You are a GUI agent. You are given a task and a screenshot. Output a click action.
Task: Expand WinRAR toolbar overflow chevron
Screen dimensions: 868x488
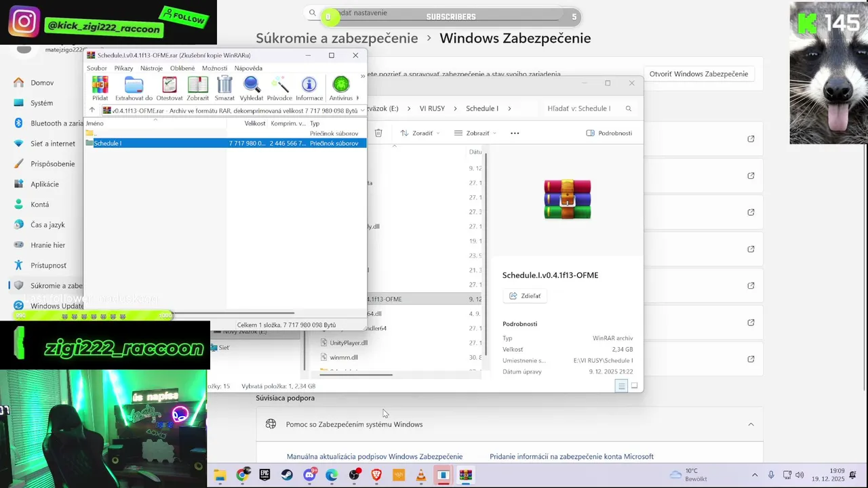click(x=363, y=76)
